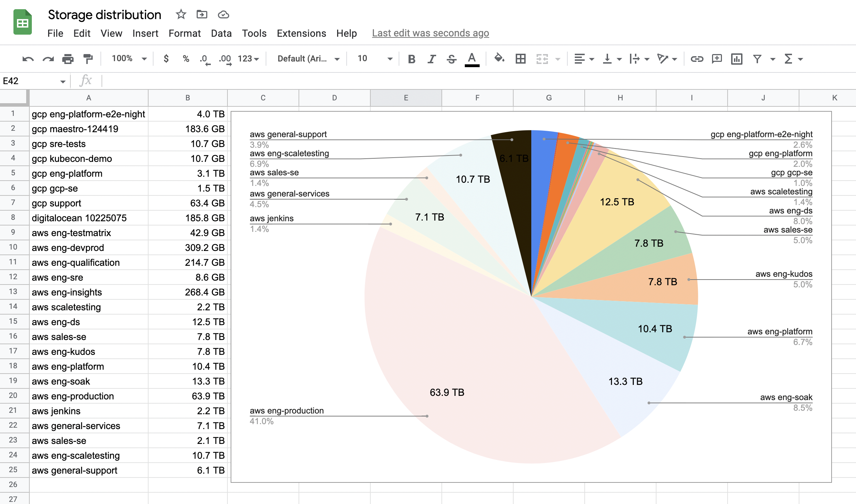The image size is (856, 504).
Task: Open the zoom level dropdown
Action: [129, 58]
